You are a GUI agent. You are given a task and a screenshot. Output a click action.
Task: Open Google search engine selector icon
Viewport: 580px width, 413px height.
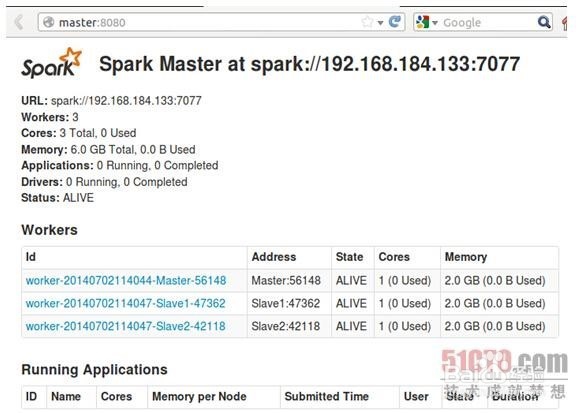(x=422, y=22)
